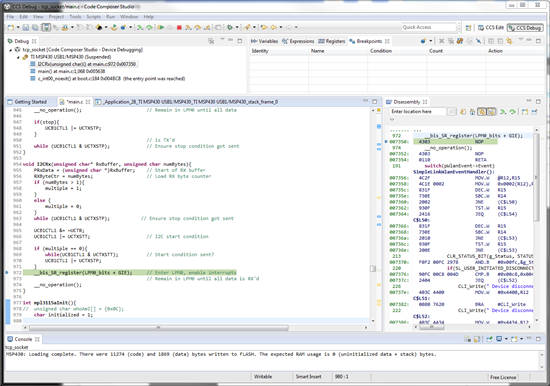Open the Build icon dropdown arrow
This screenshot has height=386, width=550.
106,27
